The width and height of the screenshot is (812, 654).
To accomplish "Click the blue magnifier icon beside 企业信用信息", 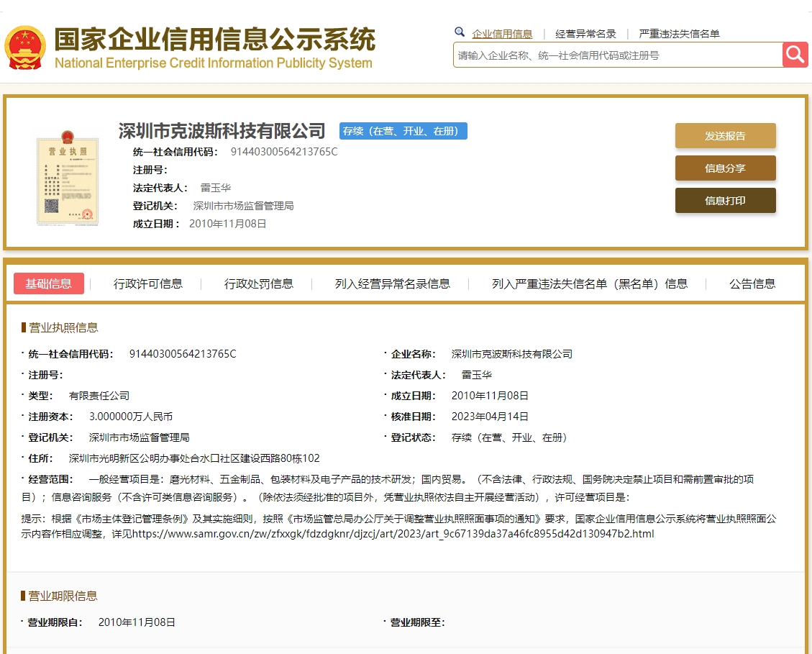I will [460, 32].
